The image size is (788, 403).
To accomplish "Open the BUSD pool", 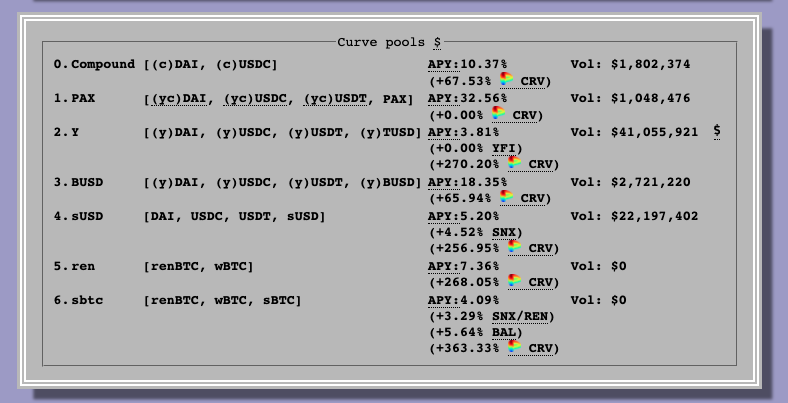I will (87, 182).
